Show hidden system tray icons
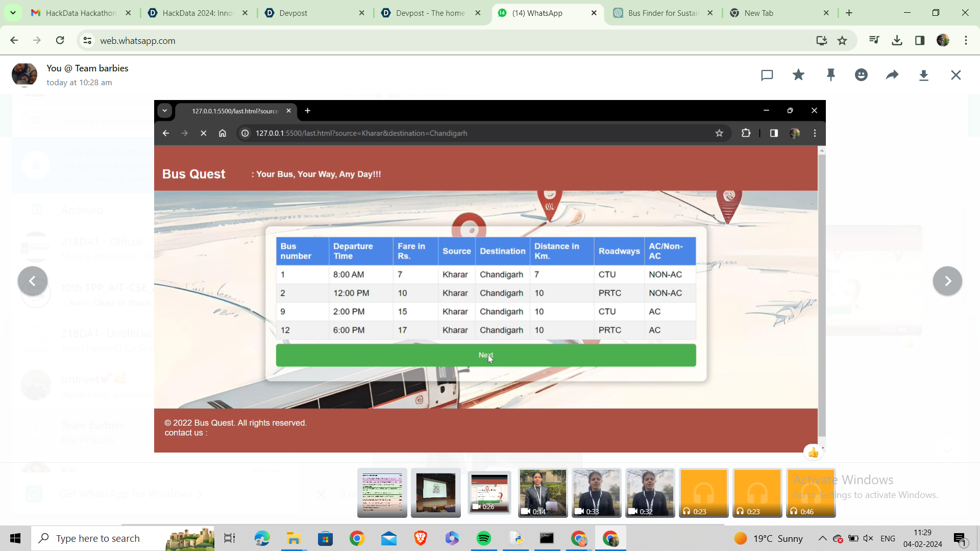The image size is (980, 551). [822, 538]
